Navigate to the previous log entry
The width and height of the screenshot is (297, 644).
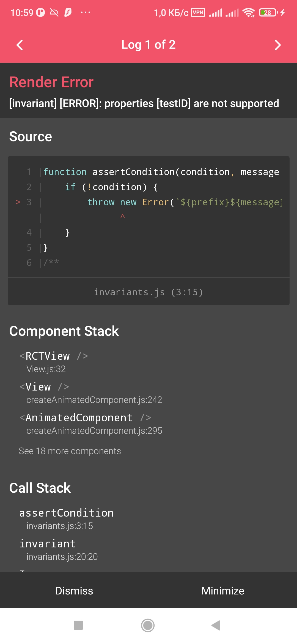coord(19,45)
